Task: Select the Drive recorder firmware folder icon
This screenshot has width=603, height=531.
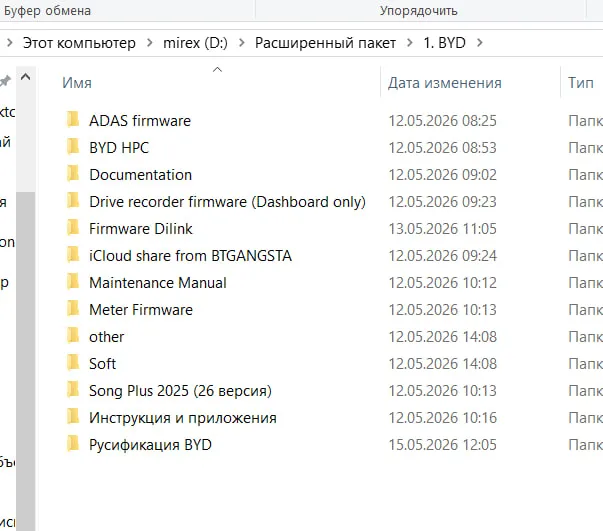Action: pos(73,201)
